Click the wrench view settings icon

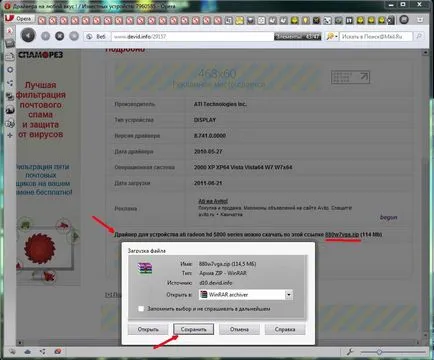pyautogui.click(x=350, y=351)
